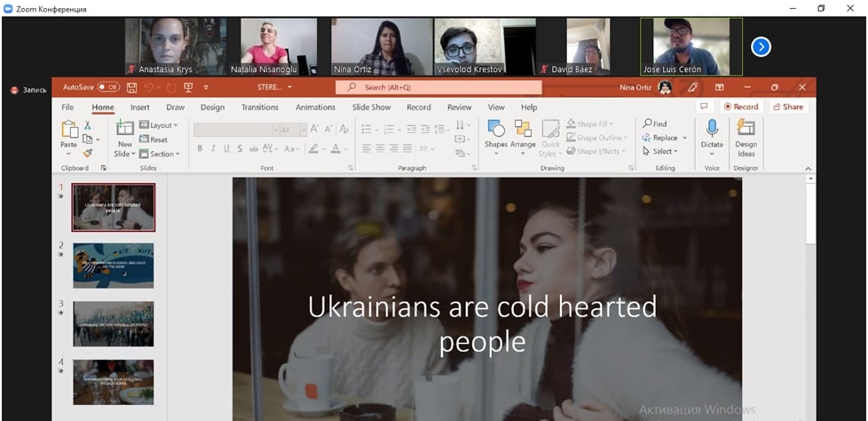Toggle Justify alignment
The height and width of the screenshot is (421, 868).
[407, 148]
